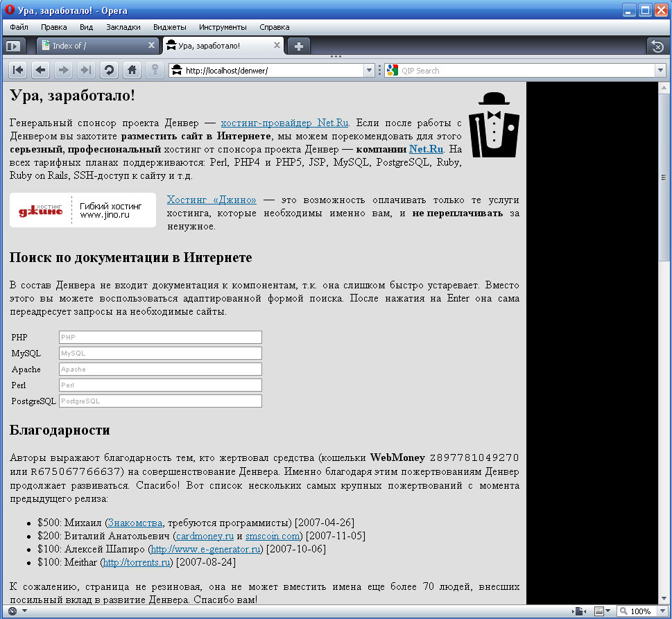
Task: Open the Файл menu
Action: (x=19, y=27)
